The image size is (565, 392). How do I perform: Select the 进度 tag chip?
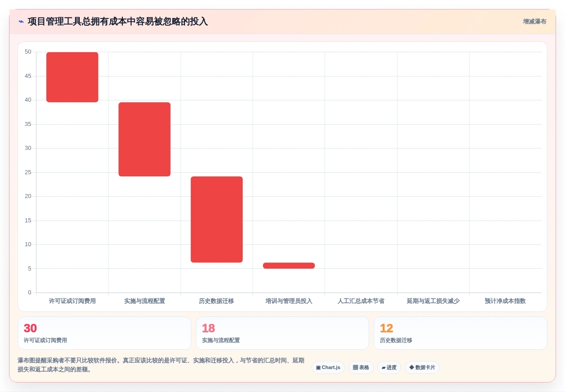(x=389, y=367)
